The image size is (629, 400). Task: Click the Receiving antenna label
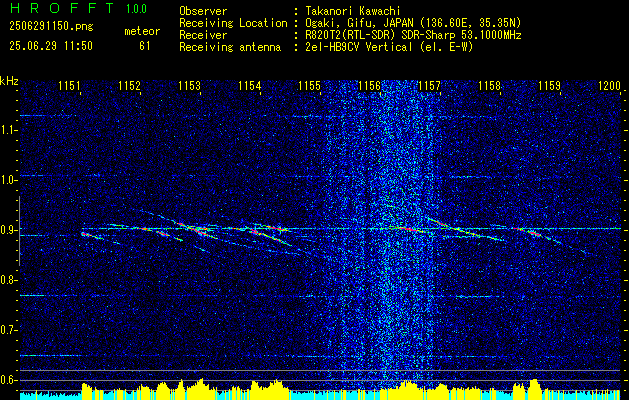pyautogui.click(x=230, y=47)
